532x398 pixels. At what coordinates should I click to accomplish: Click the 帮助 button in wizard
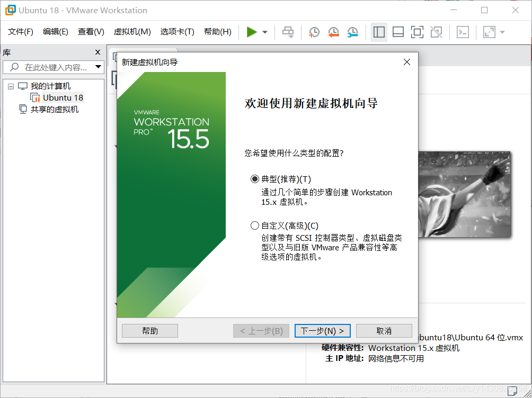(x=150, y=331)
